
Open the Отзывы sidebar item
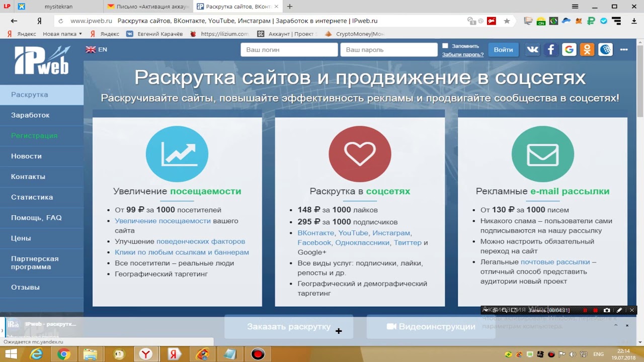pyautogui.click(x=42, y=288)
